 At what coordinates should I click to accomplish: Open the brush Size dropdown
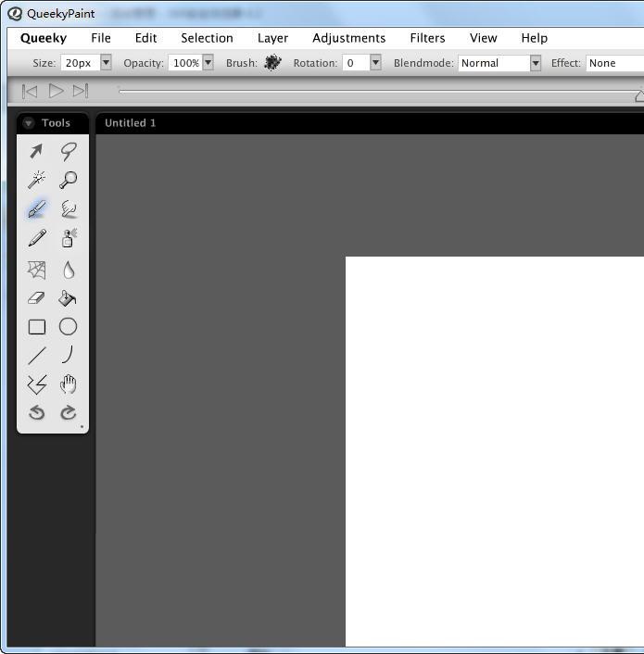point(106,63)
